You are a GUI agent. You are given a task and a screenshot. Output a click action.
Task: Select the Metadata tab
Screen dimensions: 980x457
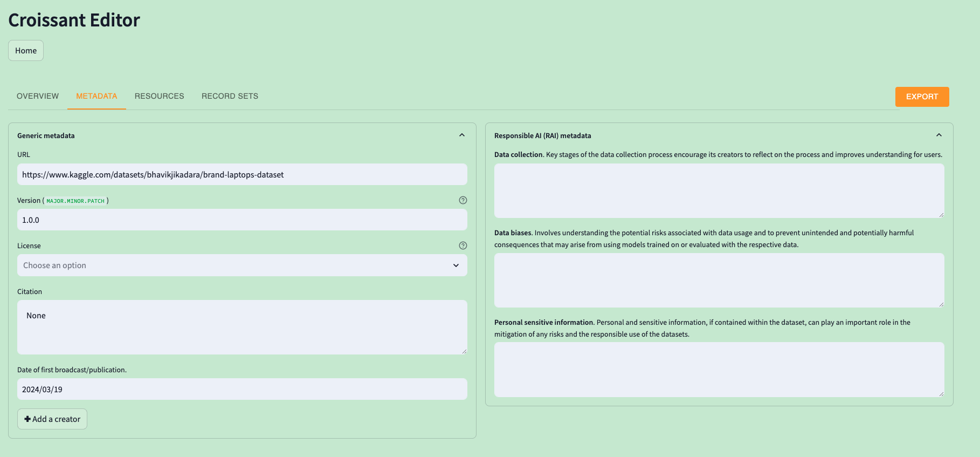96,96
